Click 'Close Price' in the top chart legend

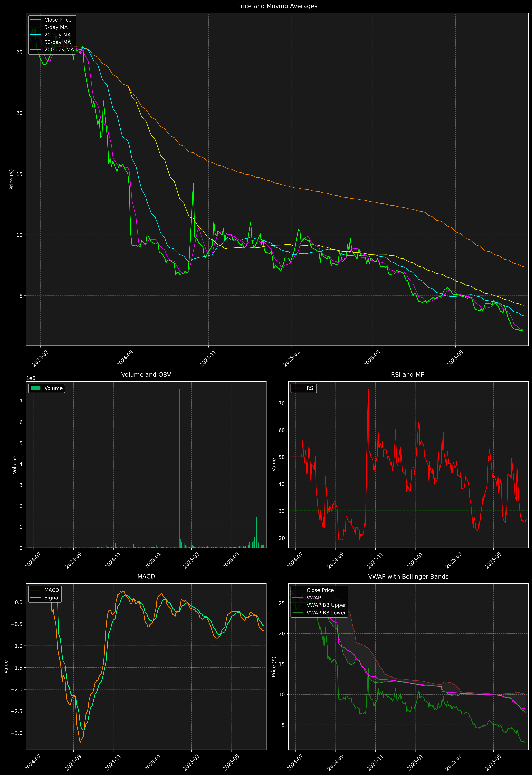click(x=58, y=20)
